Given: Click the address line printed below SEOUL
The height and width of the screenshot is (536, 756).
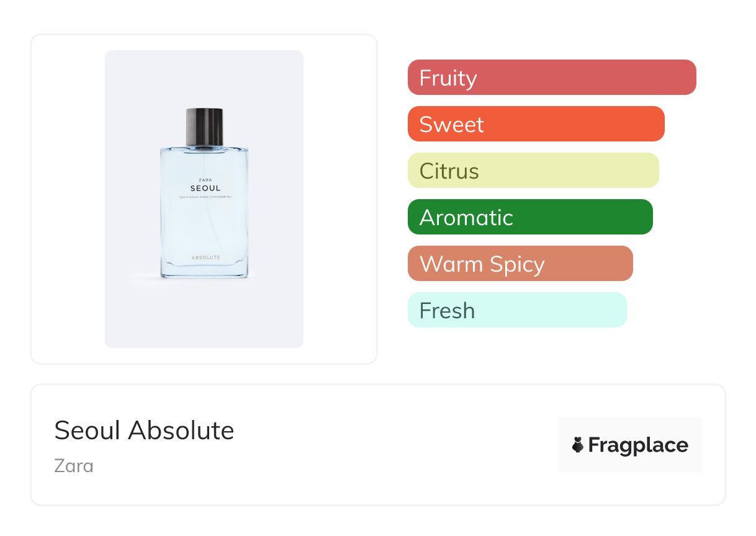Looking at the screenshot, I should click(x=205, y=197).
